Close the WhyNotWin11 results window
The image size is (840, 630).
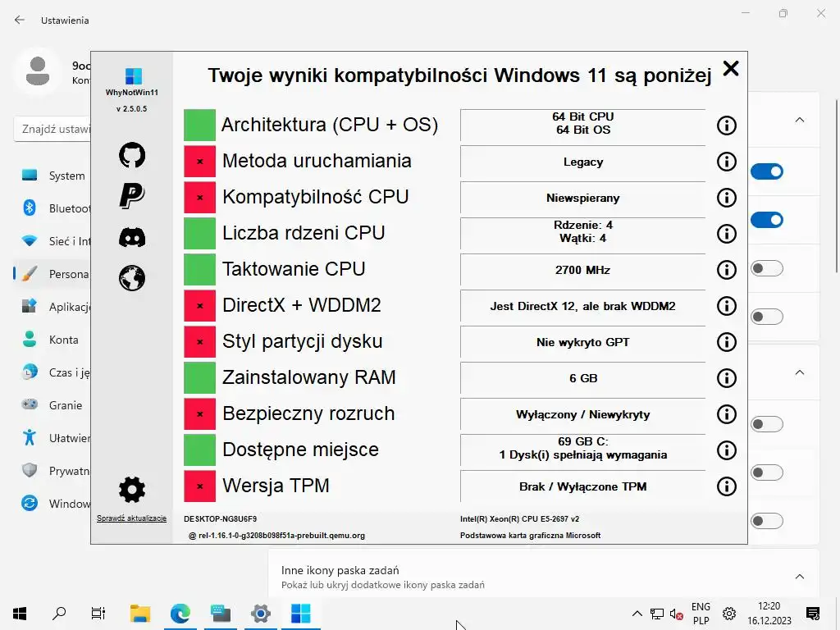(x=731, y=69)
